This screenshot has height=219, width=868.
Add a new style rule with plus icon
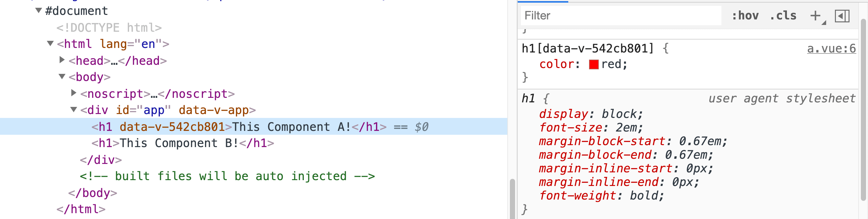[x=816, y=16]
